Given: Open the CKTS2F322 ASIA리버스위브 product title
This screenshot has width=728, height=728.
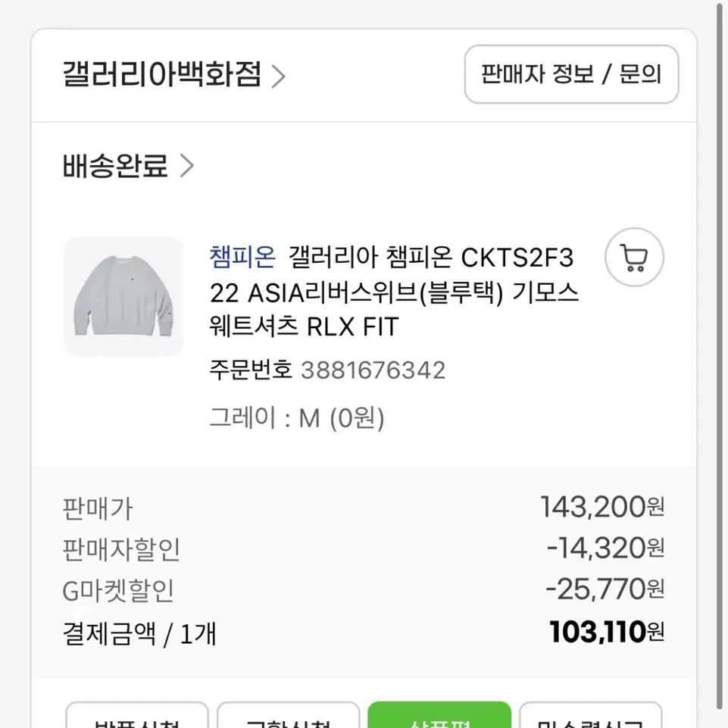Looking at the screenshot, I should tap(394, 292).
